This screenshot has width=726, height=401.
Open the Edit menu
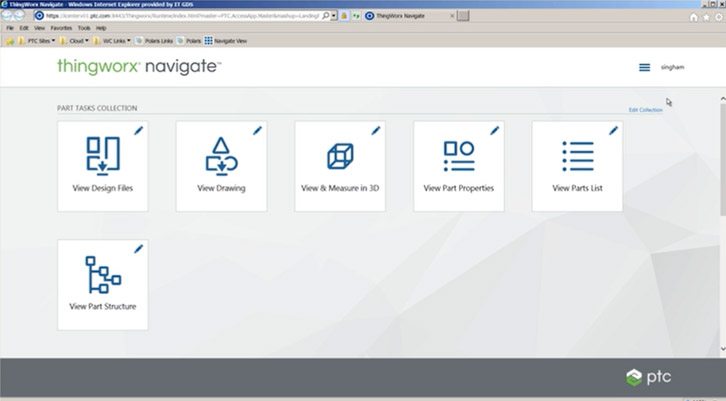click(24, 28)
